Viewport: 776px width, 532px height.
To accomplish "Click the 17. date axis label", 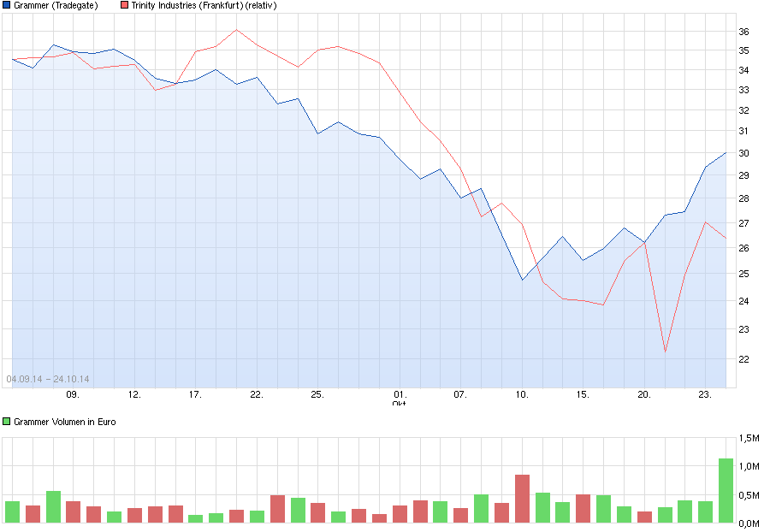I will [x=195, y=394].
